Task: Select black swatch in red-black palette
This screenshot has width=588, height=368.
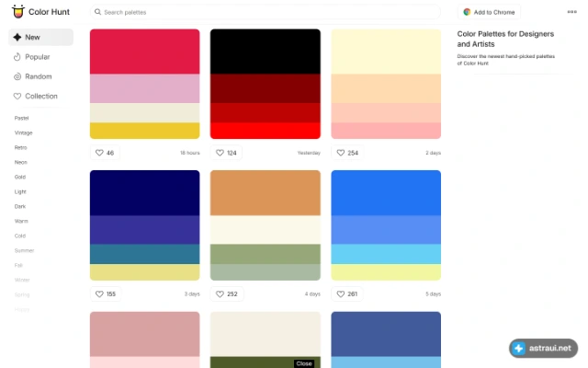Action: (x=266, y=52)
